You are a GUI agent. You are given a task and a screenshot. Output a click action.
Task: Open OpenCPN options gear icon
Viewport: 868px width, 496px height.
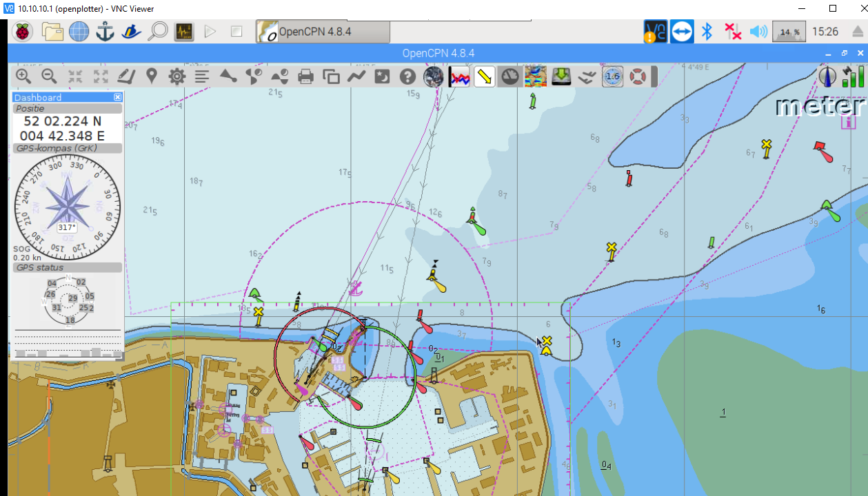pyautogui.click(x=177, y=76)
